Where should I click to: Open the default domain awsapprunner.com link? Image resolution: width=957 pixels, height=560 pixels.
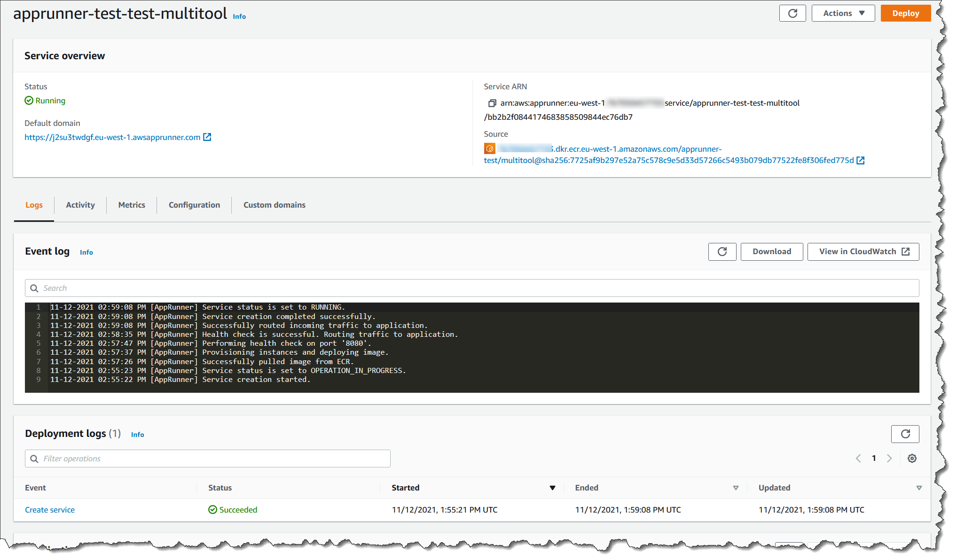(112, 137)
